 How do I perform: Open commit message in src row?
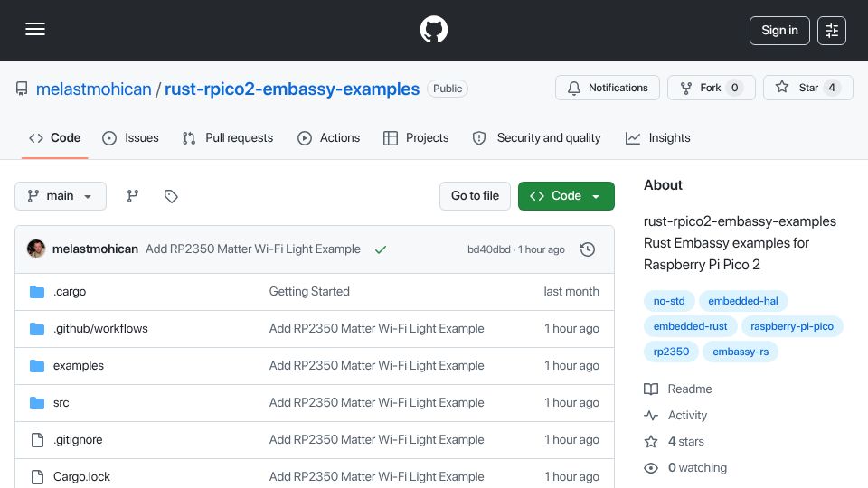[x=376, y=403]
